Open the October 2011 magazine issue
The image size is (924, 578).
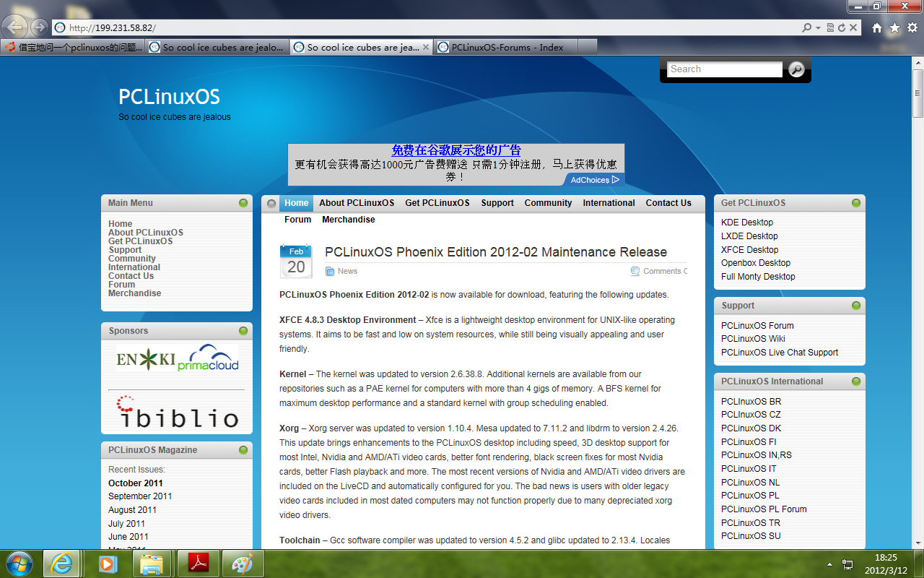[x=136, y=483]
